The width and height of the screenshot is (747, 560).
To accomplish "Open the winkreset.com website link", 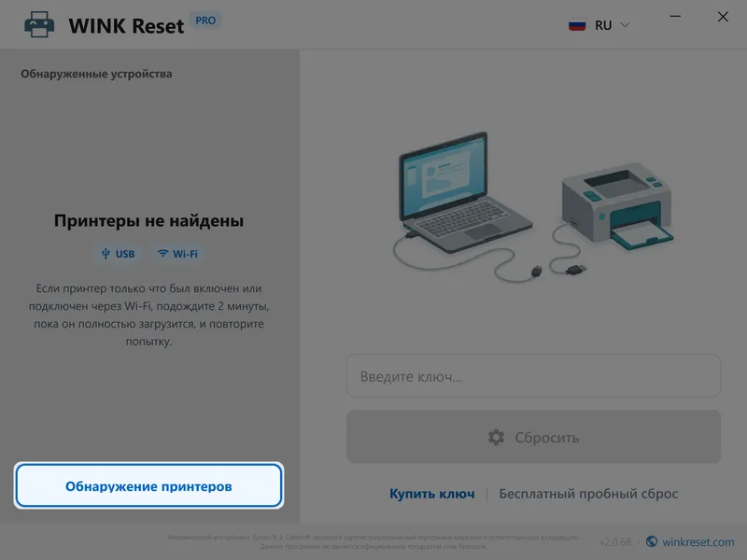I will click(698, 542).
